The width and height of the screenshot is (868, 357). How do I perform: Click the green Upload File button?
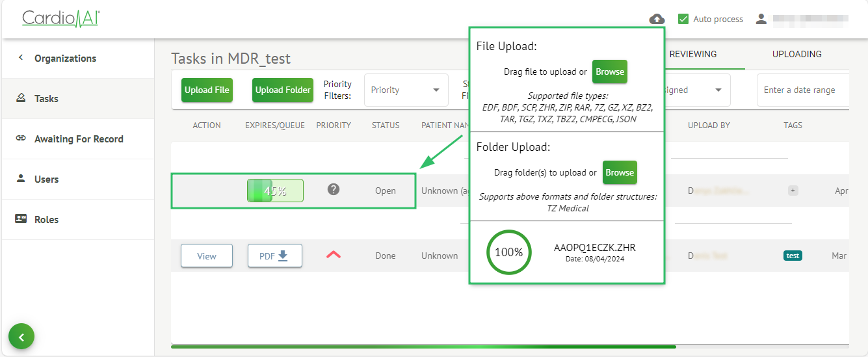(207, 90)
